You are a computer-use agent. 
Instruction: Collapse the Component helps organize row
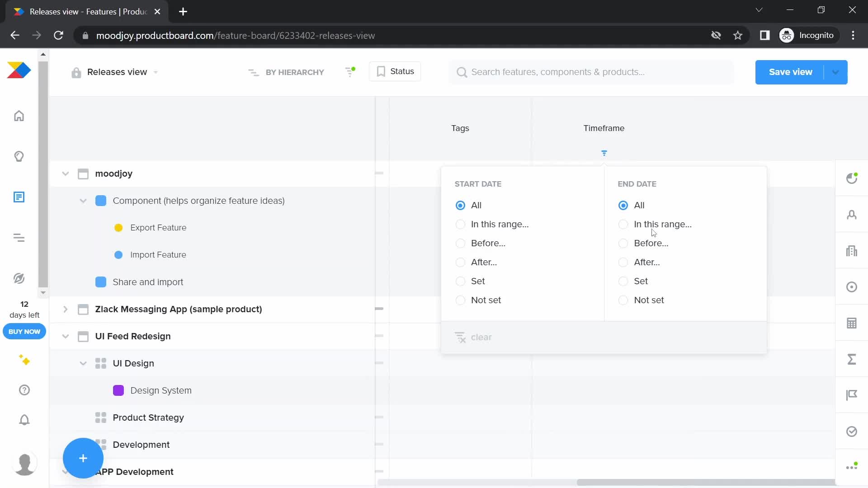click(x=83, y=201)
